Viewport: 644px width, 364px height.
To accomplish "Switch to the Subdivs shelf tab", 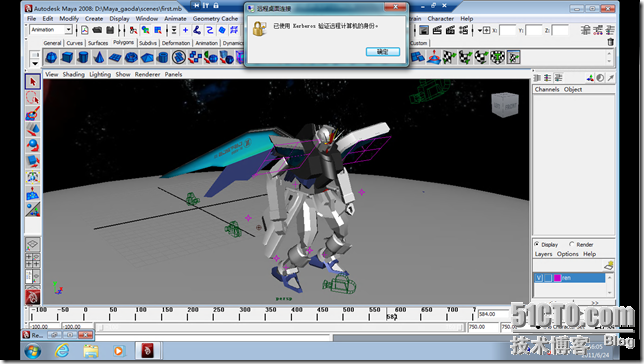I will (x=148, y=43).
